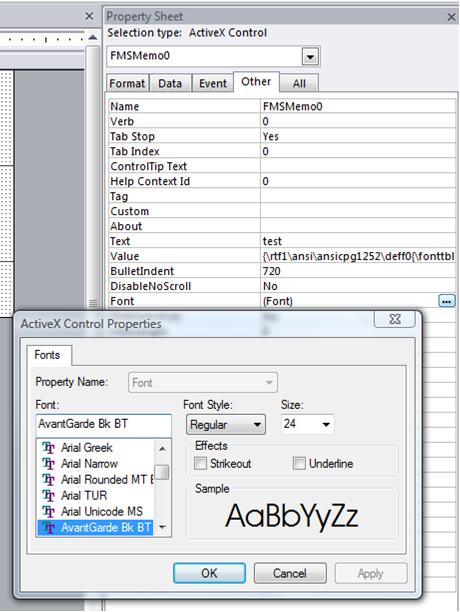460x612 pixels.
Task: Click the Tag property value field
Action: click(x=358, y=196)
